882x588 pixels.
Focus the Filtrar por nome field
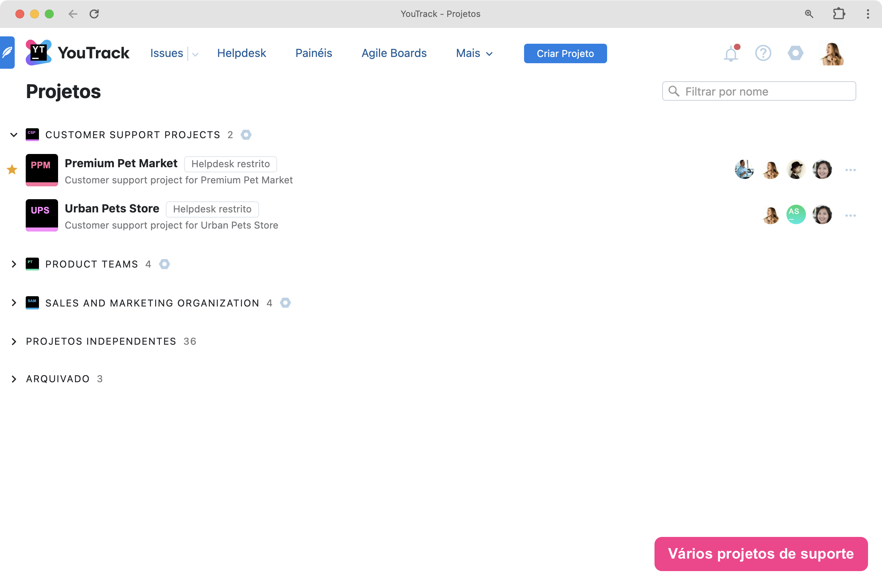[765, 92]
